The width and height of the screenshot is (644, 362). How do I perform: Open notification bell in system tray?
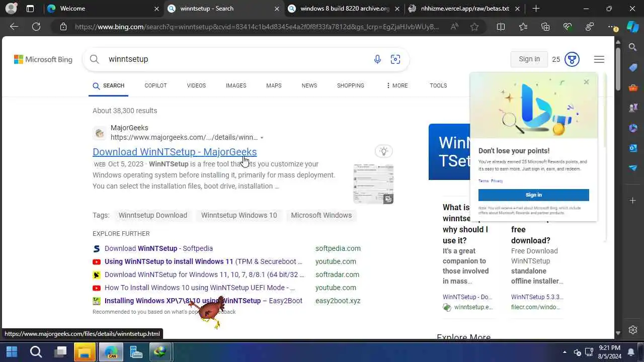coord(631,352)
